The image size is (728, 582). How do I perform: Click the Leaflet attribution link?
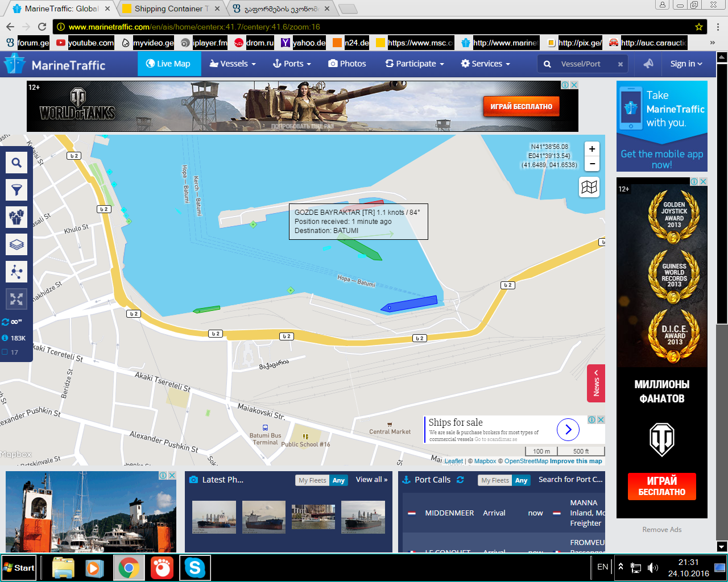[x=454, y=462]
